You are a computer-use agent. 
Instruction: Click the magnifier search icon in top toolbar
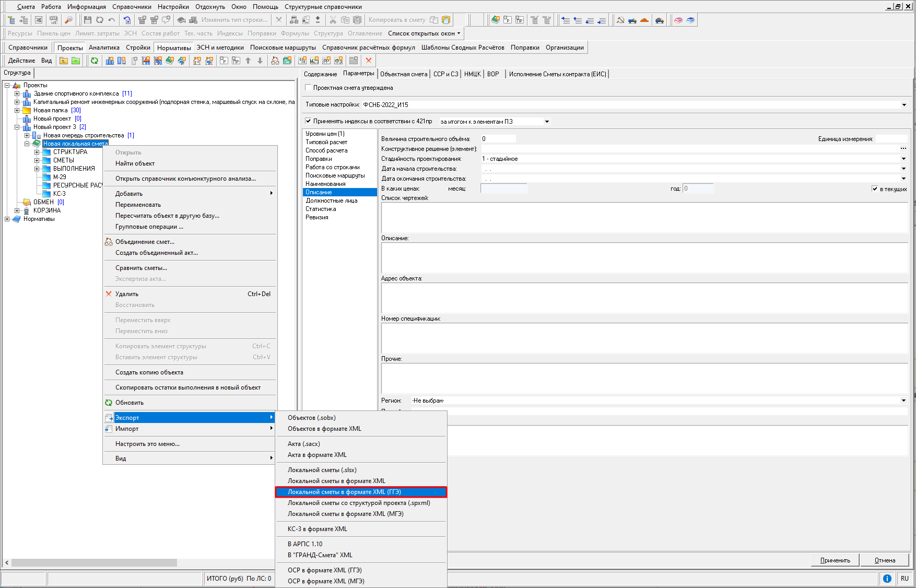pos(68,20)
